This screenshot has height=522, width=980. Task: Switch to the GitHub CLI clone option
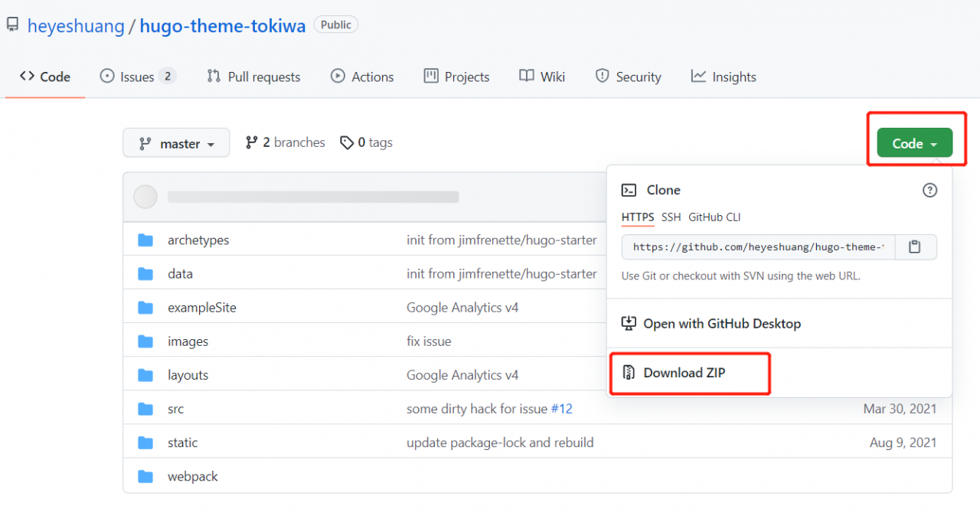[714, 217]
